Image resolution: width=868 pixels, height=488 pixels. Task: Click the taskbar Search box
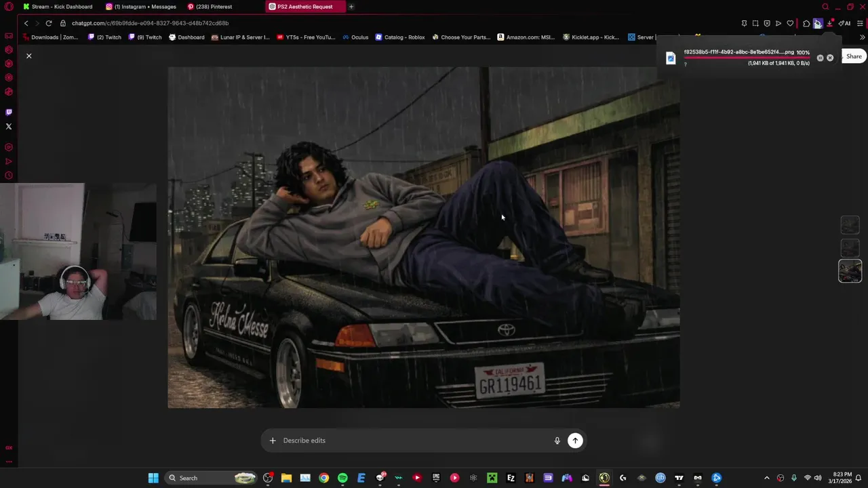tap(212, 478)
